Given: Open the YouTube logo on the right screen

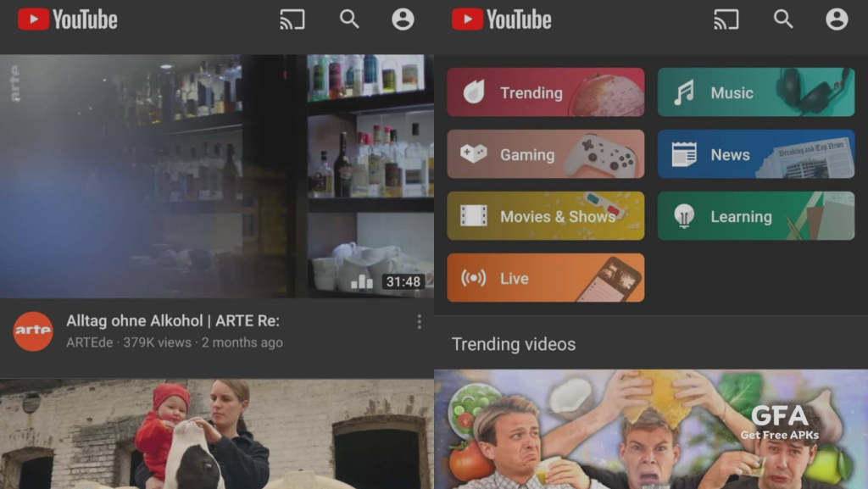Looking at the screenshot, I should [x=502, y=19].
